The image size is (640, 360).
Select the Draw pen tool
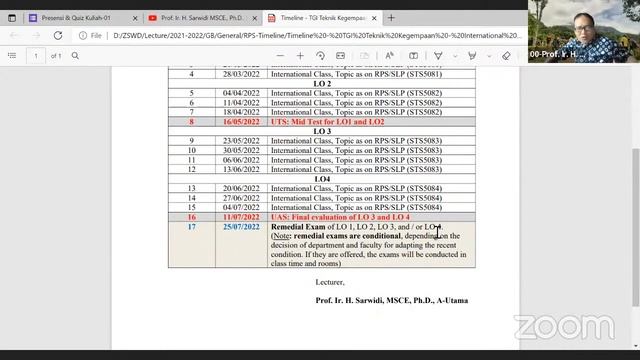point(438,56)
